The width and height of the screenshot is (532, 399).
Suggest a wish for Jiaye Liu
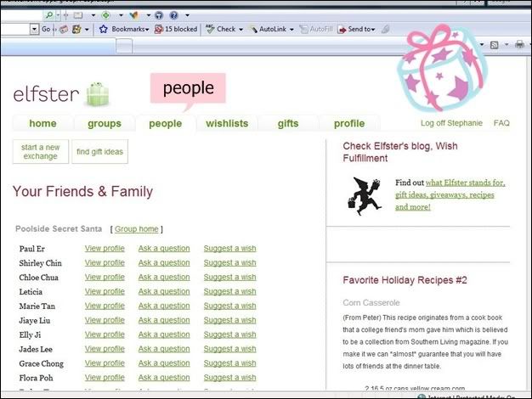coord(229,320)
